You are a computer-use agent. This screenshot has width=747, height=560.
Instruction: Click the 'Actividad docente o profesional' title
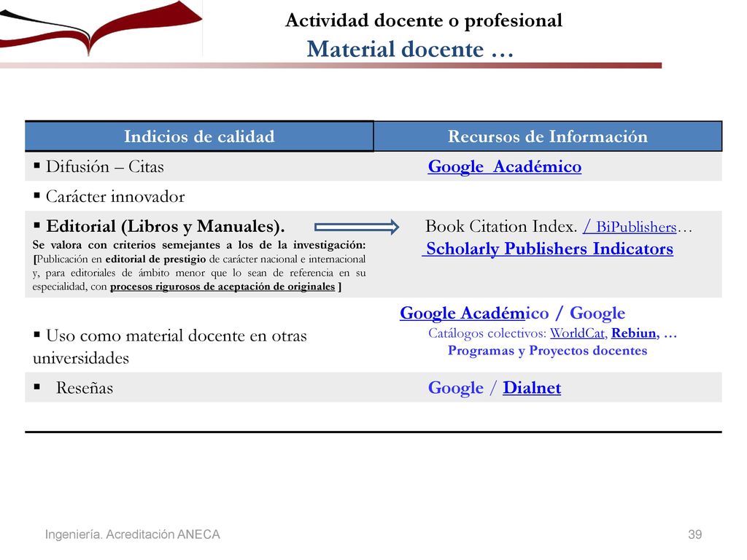click(424, 20)
